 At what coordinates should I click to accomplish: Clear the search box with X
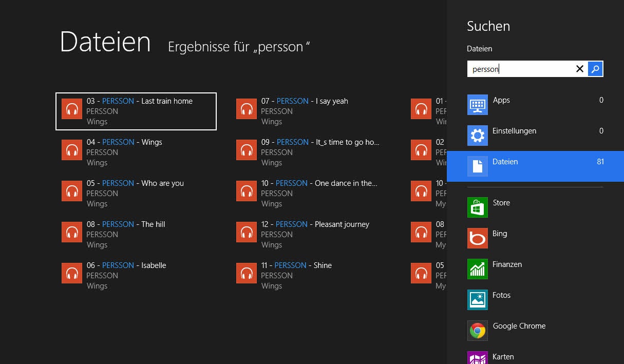pos(580,69)
